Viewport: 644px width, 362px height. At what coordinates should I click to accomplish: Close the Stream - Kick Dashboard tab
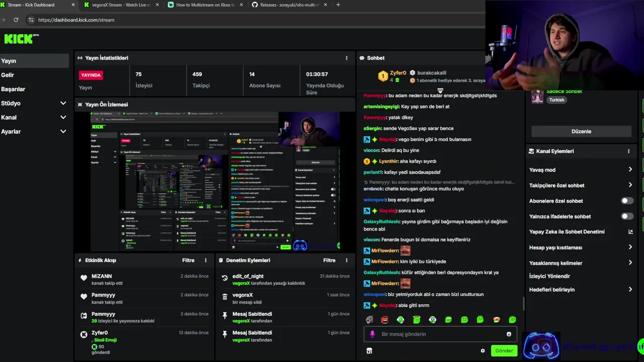pos(73,5)
